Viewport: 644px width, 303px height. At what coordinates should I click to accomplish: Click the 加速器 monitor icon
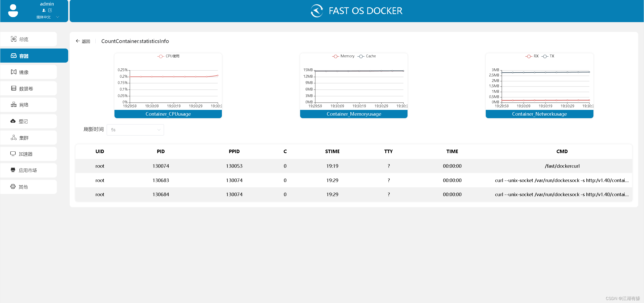click(13, 154)
